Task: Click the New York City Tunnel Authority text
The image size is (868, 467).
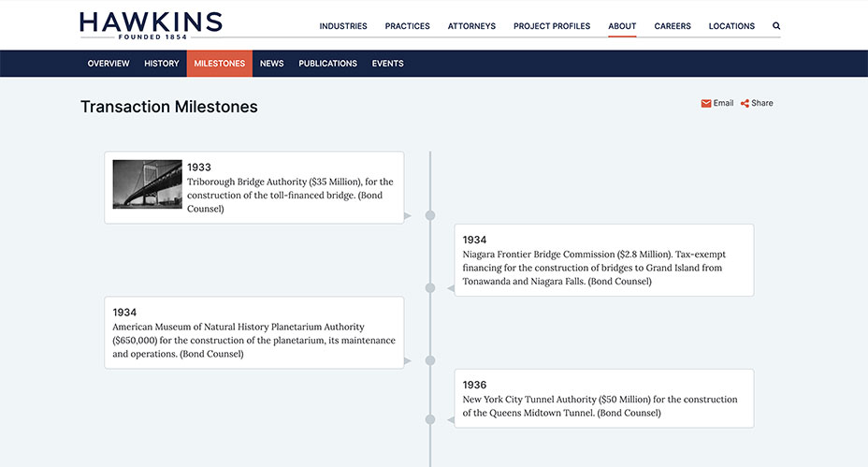Action: 600,406
